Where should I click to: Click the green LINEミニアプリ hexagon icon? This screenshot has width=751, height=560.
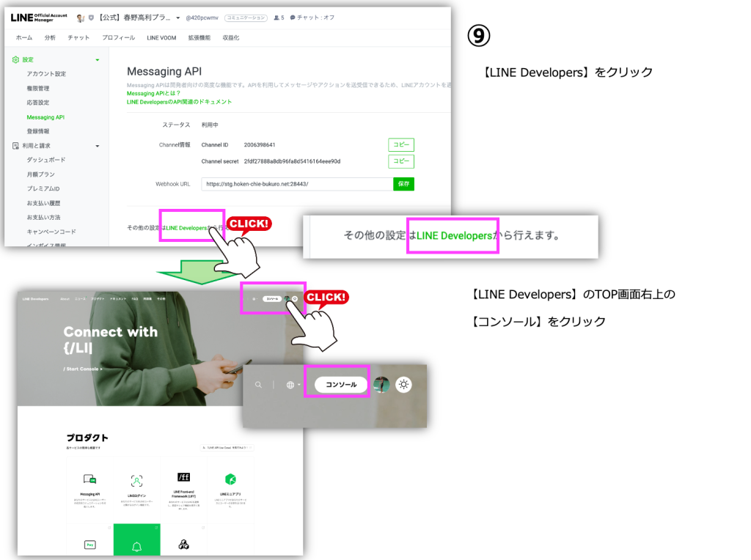[x=230, y=479]
